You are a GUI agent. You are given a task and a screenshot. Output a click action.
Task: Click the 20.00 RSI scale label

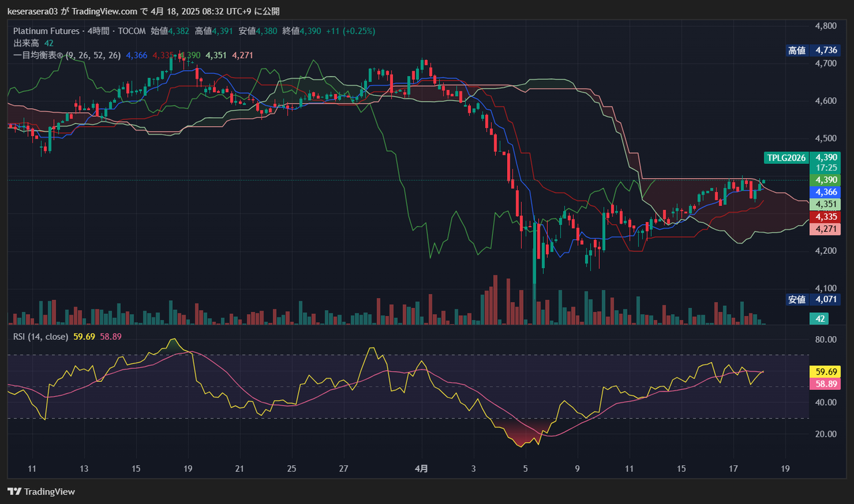[826, 434]
